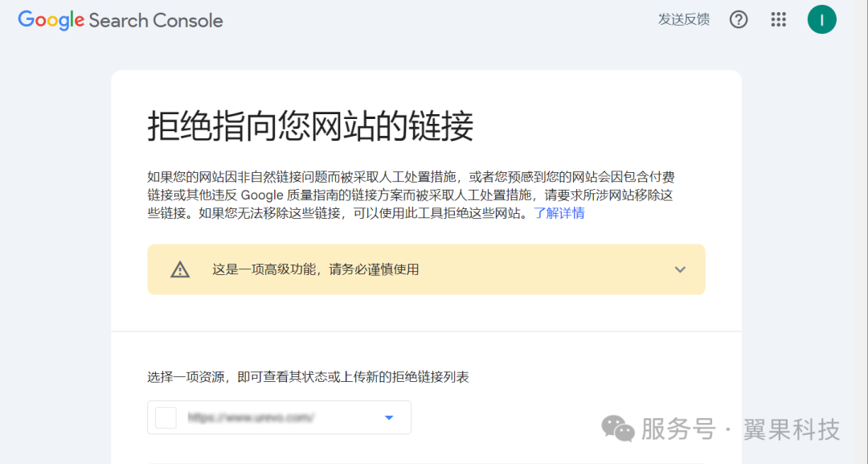This screenshot has width=868, height=464.
Task: Click the WeChat watermark bubble icon
Action: tap(618, 429)
